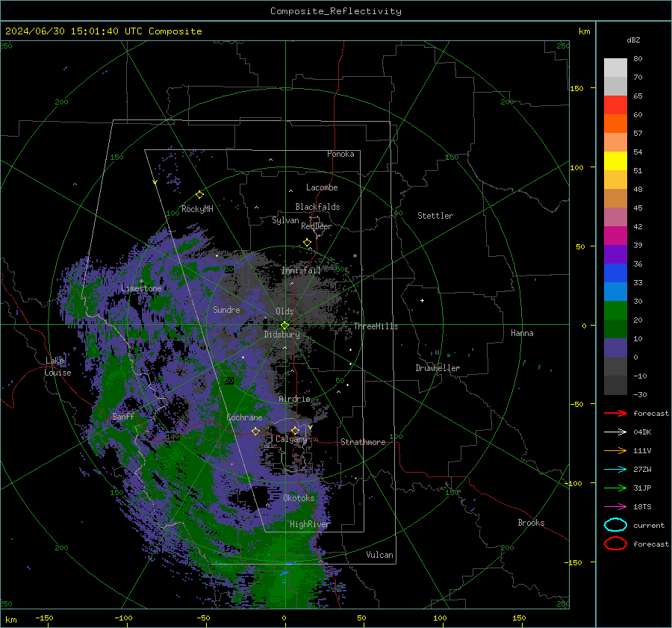Click the Olds city label
Screen dimensions: 672x628
pyautogui.click(x=284, y=311)
